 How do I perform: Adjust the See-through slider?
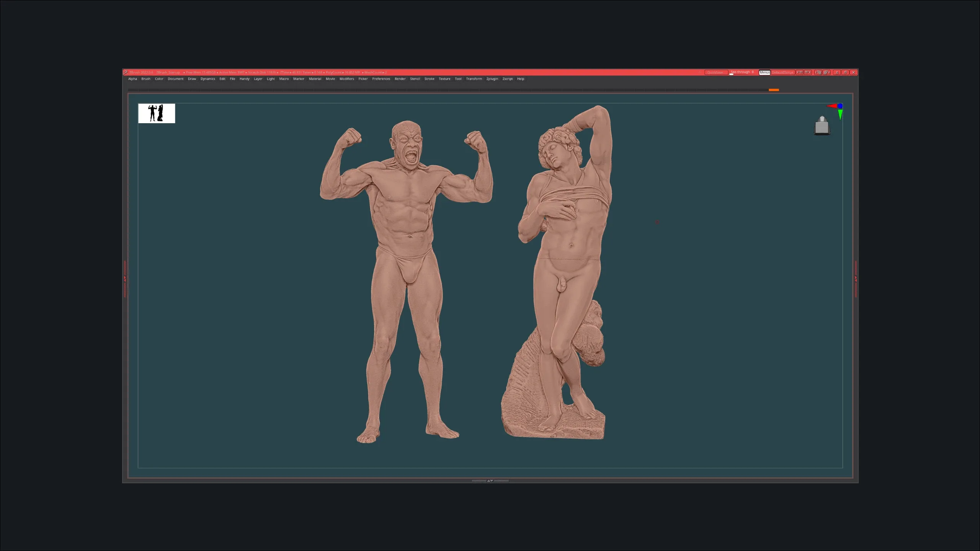click(x=743, y=72)
